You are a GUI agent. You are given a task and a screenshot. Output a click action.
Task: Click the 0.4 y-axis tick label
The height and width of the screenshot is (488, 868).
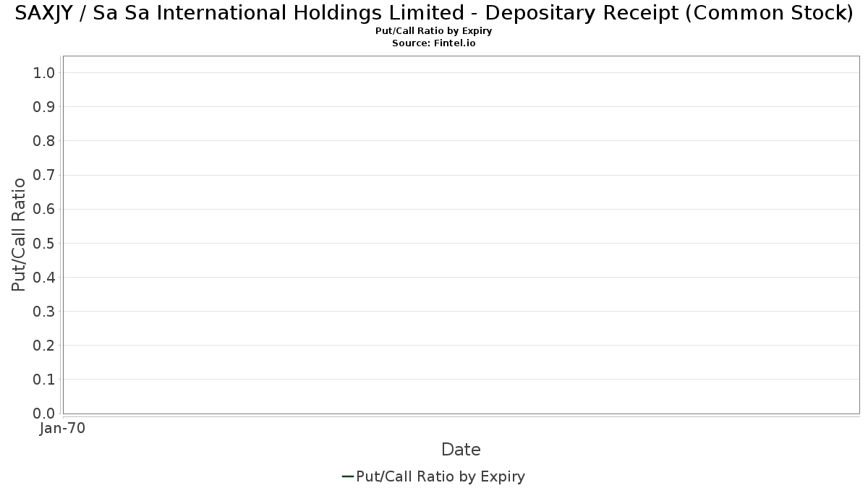(44, 278)
